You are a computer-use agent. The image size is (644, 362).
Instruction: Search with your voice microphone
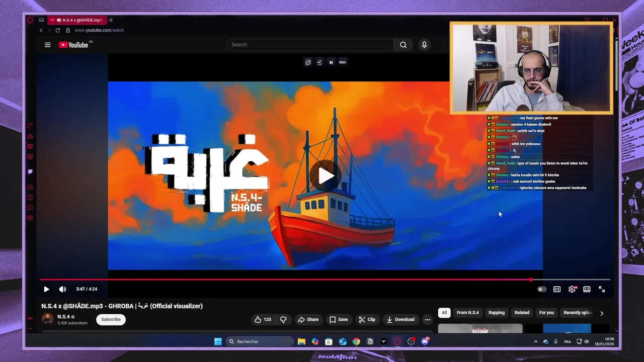(x=424, y=45)
